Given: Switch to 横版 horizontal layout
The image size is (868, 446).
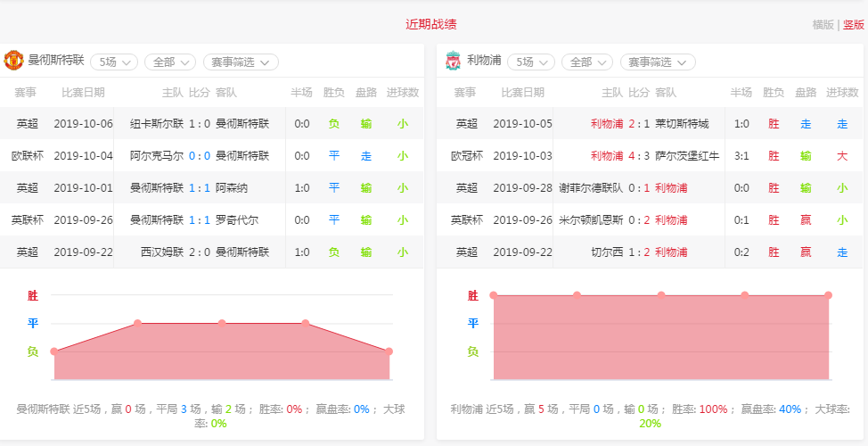Looking at the screenshot, I should coord(823,24).
